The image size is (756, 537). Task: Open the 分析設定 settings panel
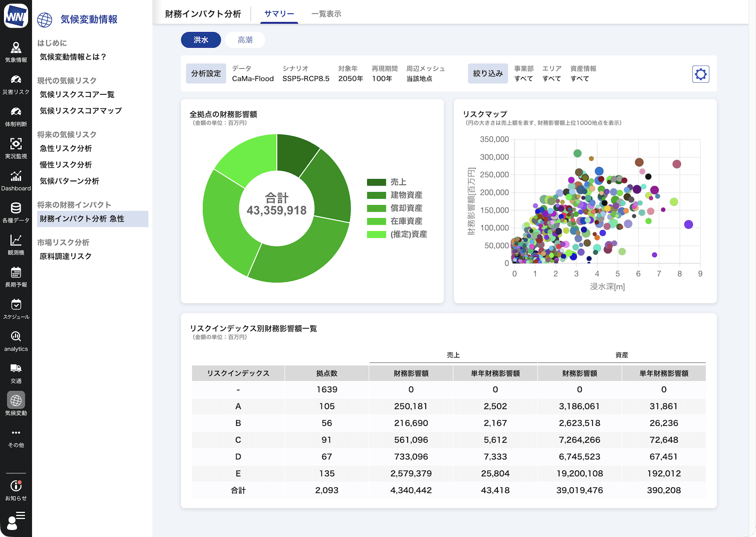206,74
